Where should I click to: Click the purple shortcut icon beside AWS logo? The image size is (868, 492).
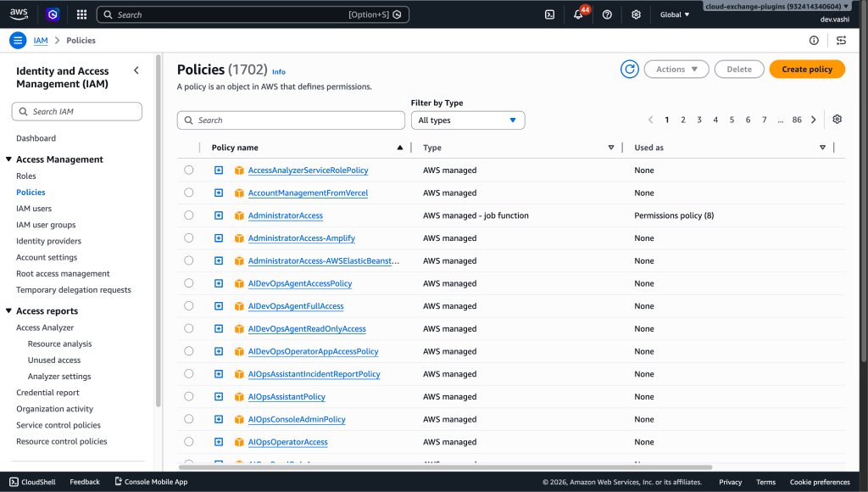click(x=53, y=14)
